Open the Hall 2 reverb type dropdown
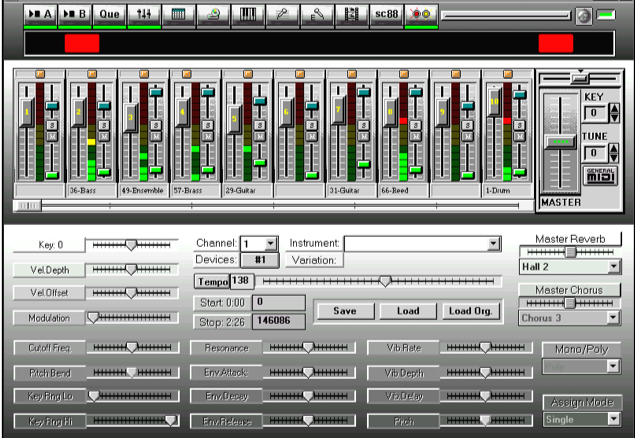 (x=614, y=267)
